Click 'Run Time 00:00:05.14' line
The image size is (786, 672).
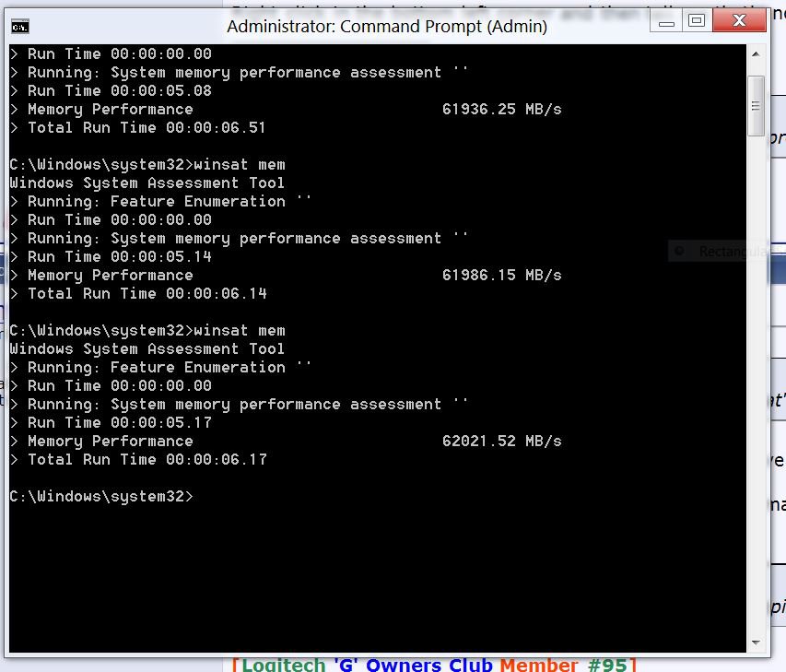[111, 257]
